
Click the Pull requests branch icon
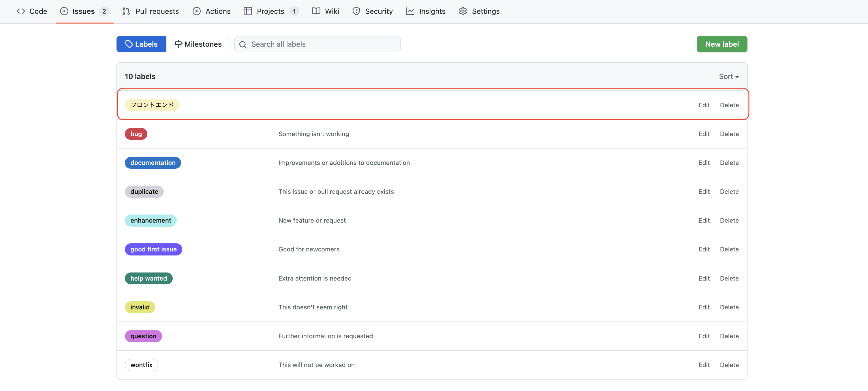pos(126,11)
